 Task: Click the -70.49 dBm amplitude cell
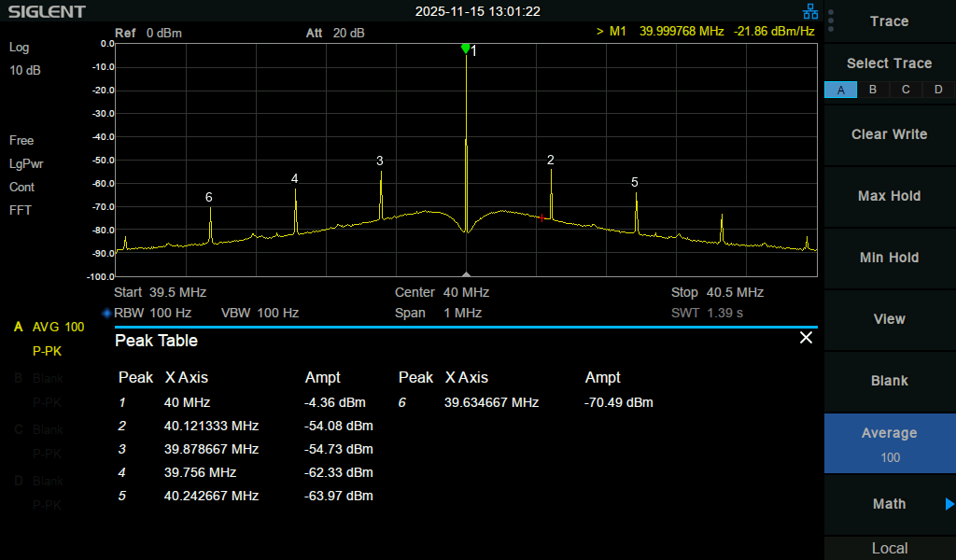(x=619, y=403)
